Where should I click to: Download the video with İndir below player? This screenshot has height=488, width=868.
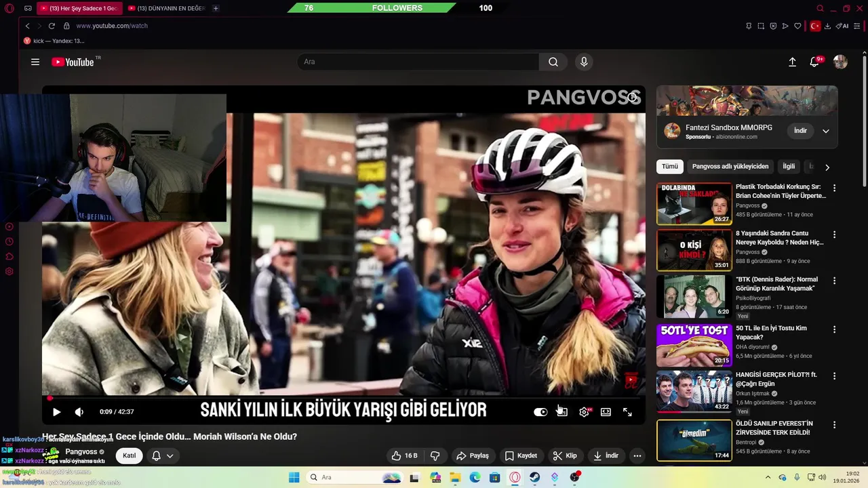click(x=606, y=455)
